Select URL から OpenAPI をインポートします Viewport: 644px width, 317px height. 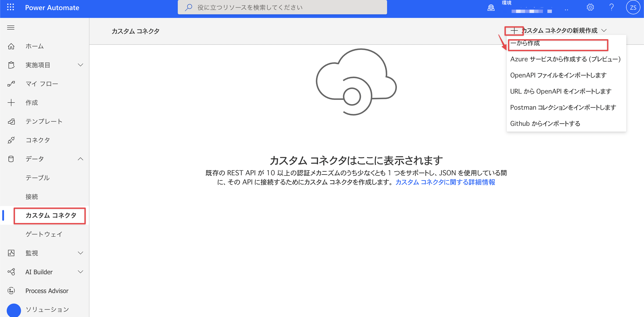coord(566,92)
